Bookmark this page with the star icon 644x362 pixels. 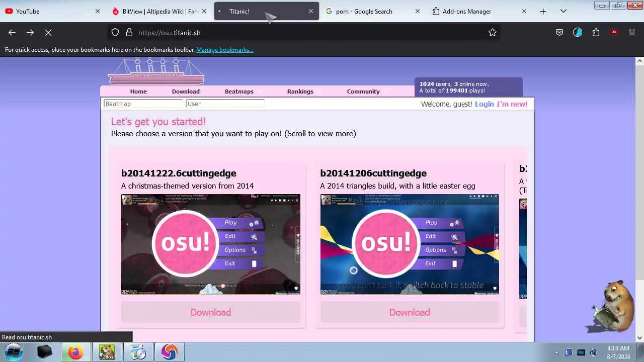[x=493, y=32]
